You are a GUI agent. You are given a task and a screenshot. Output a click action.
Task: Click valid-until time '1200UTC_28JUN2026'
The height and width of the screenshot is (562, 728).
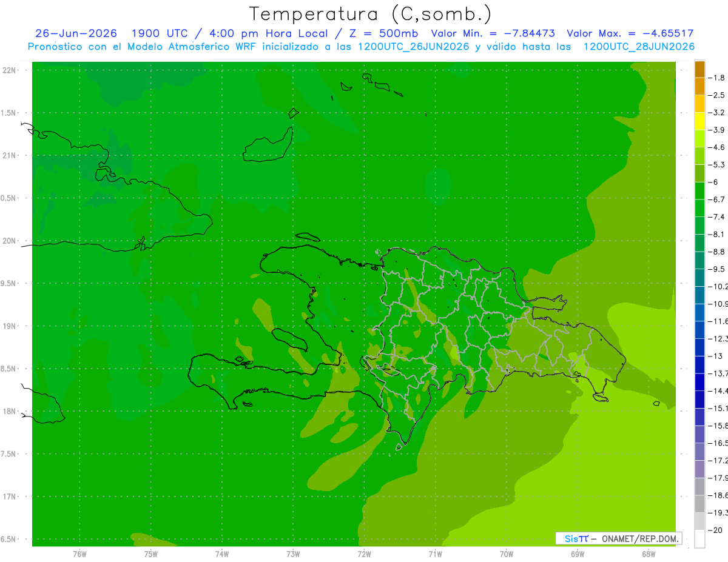coord(639,47)
